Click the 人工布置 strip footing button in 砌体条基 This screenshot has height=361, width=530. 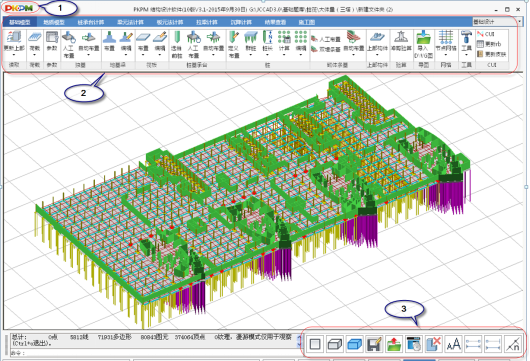[x=326, y=39]
